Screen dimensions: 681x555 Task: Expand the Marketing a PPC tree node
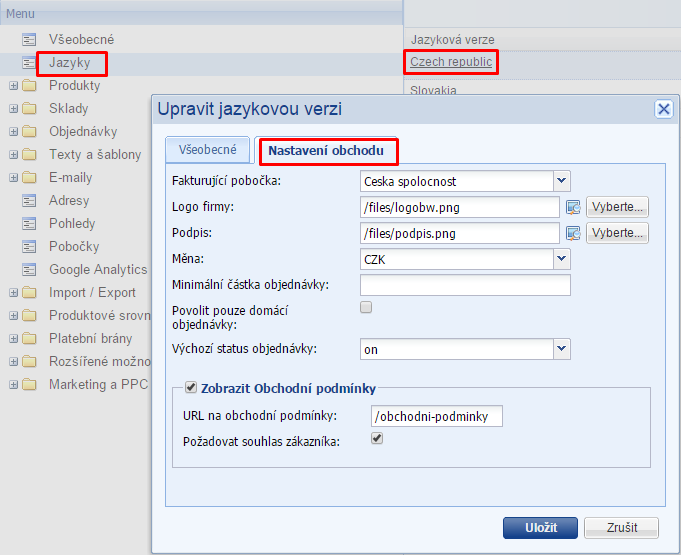pyautogui.click(x=13, y=385)
